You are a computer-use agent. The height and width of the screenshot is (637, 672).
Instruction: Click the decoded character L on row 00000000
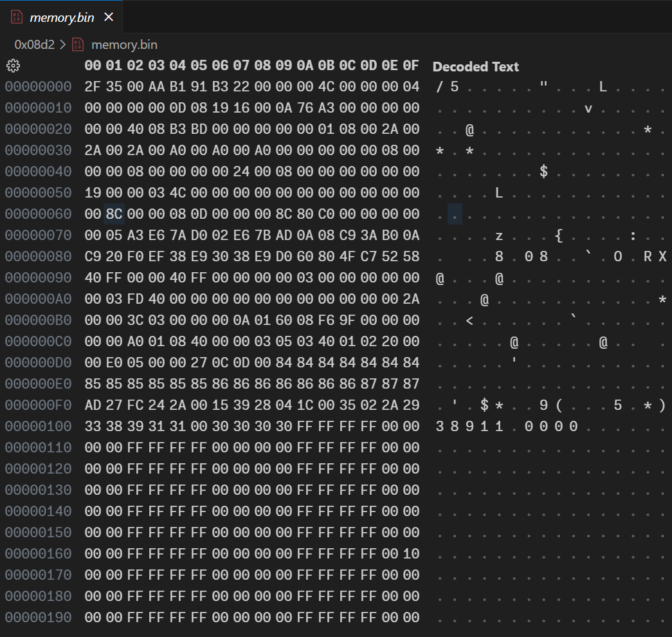click(603, 86)
